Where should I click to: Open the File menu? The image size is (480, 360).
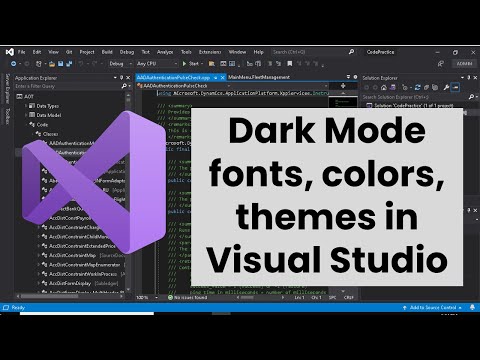coord(22,52)
